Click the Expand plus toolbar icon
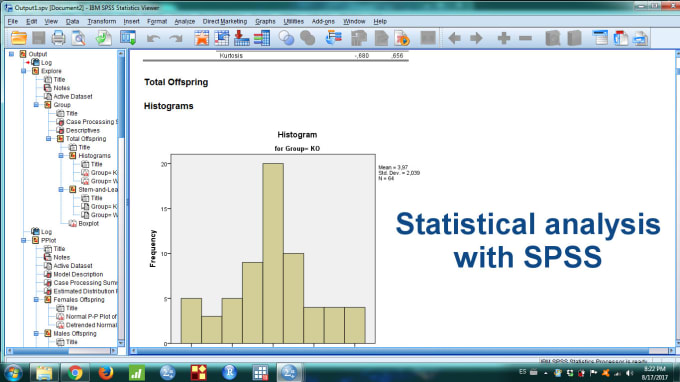Viewport: 680px width, 382px height. click(503, 38)
